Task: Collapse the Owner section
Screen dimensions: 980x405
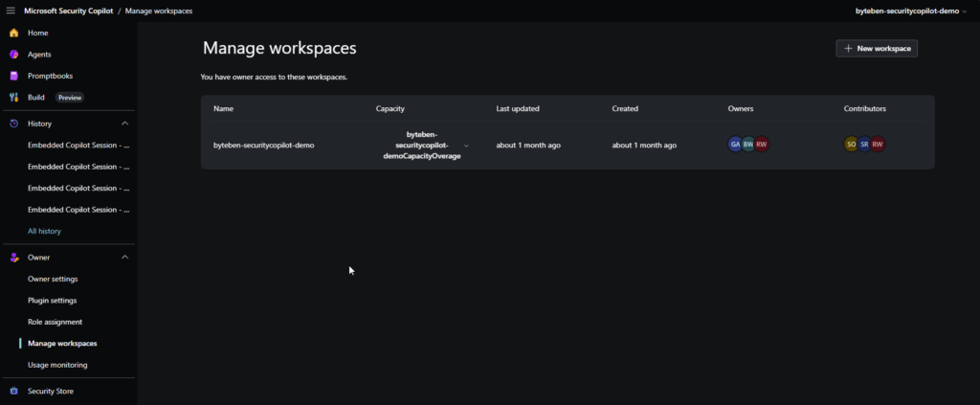Action: tap(124, 258)
